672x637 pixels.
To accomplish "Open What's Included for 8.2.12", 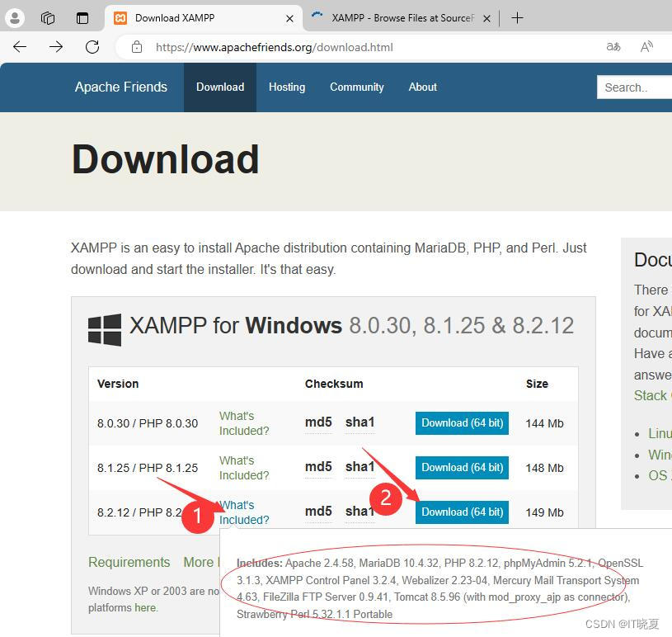I will [244, 512].
